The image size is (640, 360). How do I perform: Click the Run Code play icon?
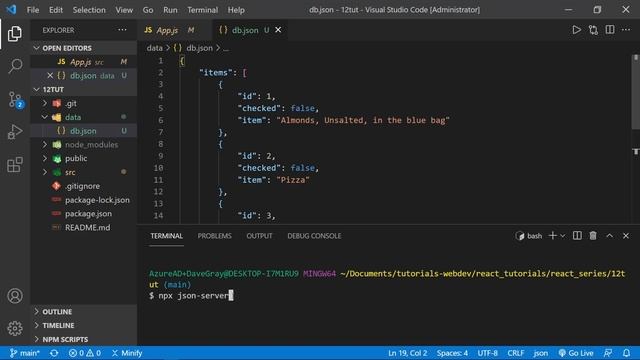pos(576,30)
